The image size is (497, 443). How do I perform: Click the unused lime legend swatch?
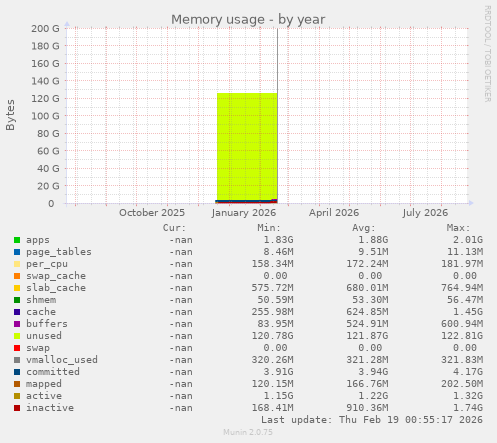click(17, 336)
